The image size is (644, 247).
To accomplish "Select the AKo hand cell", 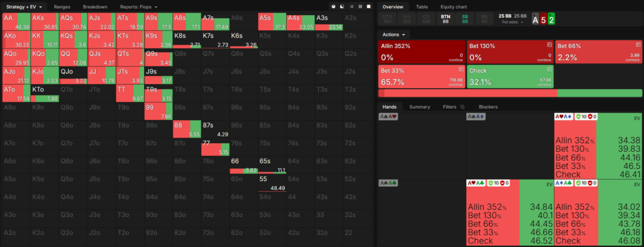I will point(16,40).
